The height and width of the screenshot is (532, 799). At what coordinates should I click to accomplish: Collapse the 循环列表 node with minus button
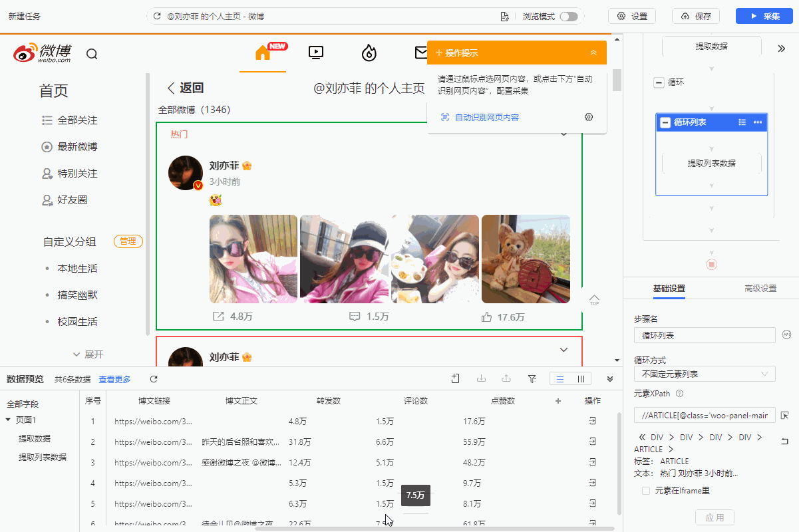665,122
